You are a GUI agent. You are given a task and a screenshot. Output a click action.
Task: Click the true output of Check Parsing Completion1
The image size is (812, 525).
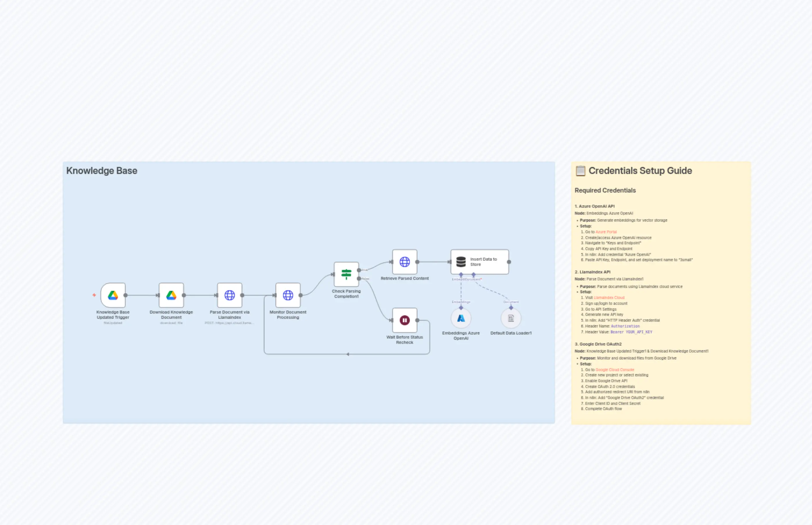click(x=359, y=270)
